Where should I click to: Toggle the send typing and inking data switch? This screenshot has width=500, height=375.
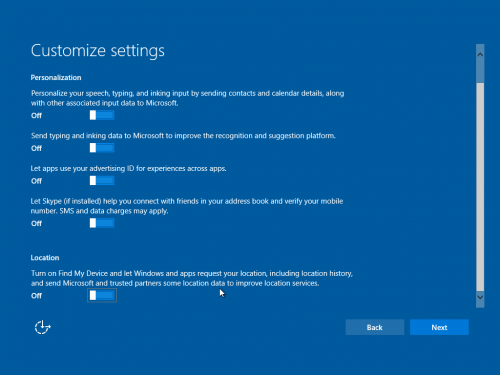(x=102, y=148)
